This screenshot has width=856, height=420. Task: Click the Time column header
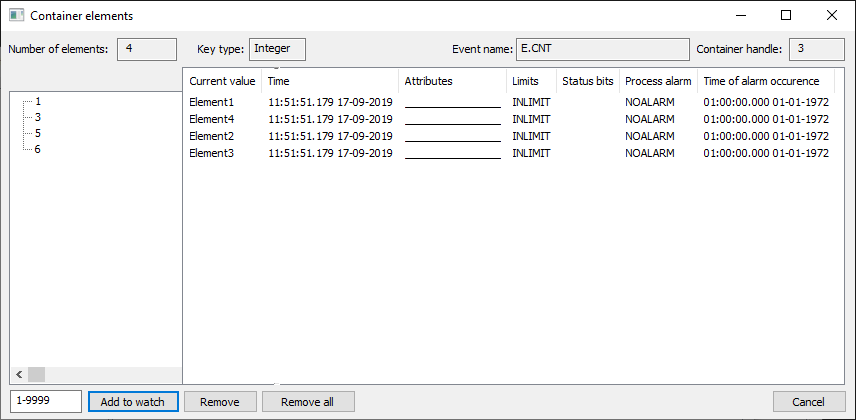pos(330,81)
